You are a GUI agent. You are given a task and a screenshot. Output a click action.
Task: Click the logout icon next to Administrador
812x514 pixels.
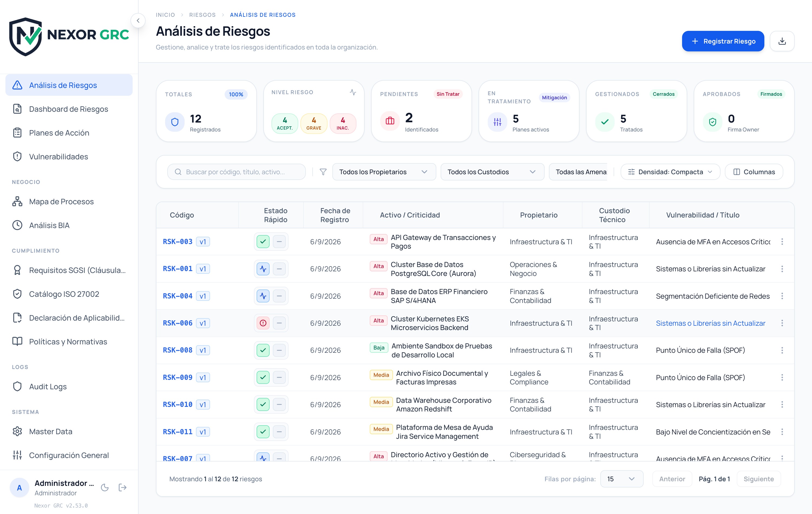point(122,487)
